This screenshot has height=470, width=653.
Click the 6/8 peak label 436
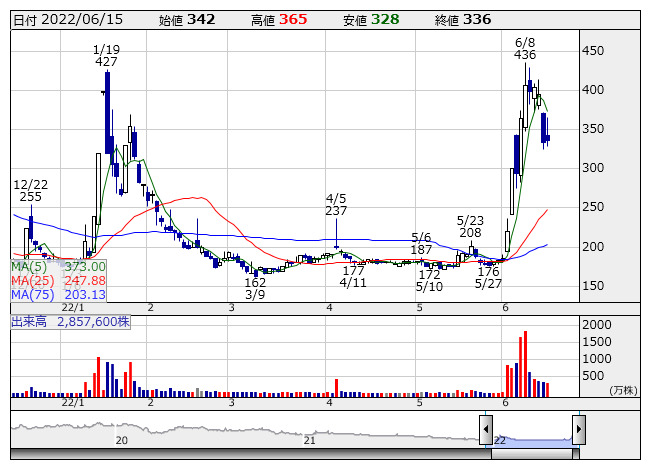click(525, 55)
